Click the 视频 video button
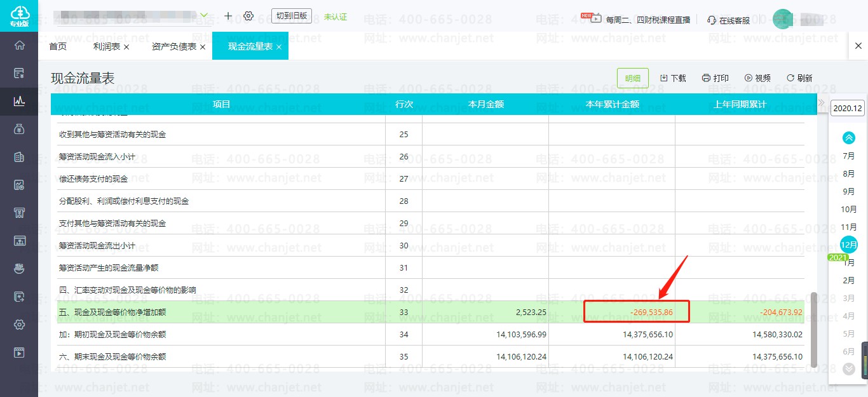The width and height of the screenshot is (868, 397). pos(757,78)
